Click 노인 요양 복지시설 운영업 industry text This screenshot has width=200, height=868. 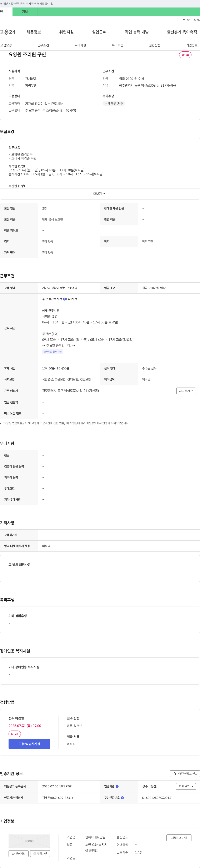click(x=96, y=848)
